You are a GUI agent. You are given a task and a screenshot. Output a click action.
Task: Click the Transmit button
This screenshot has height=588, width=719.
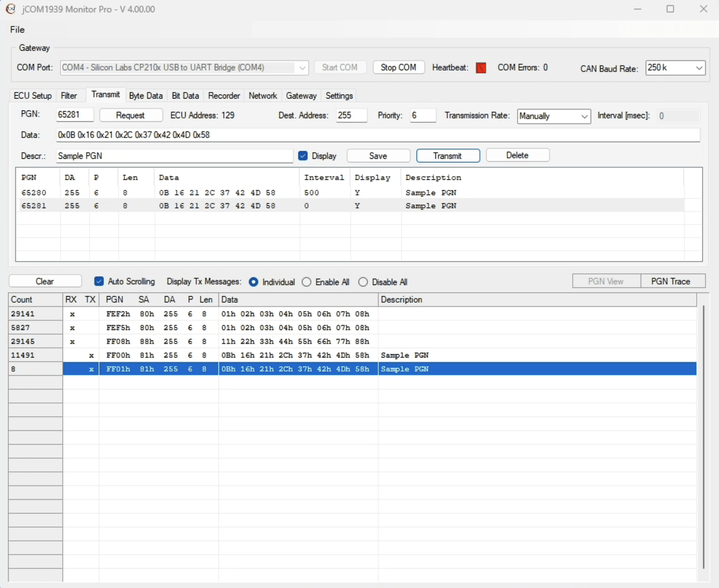tap(448, 156)
